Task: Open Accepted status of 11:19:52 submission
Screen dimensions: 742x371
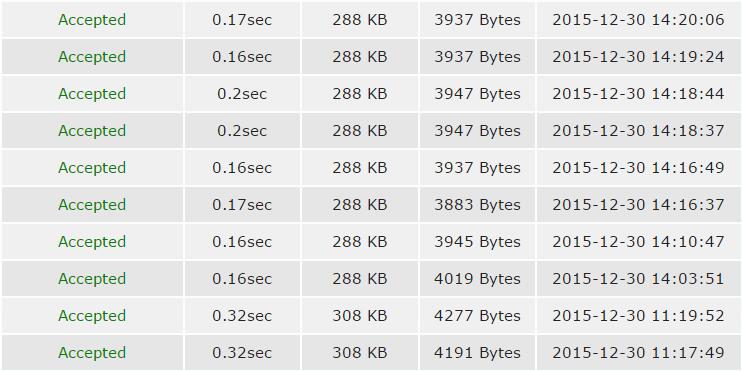Action: [x=92, y=316]
